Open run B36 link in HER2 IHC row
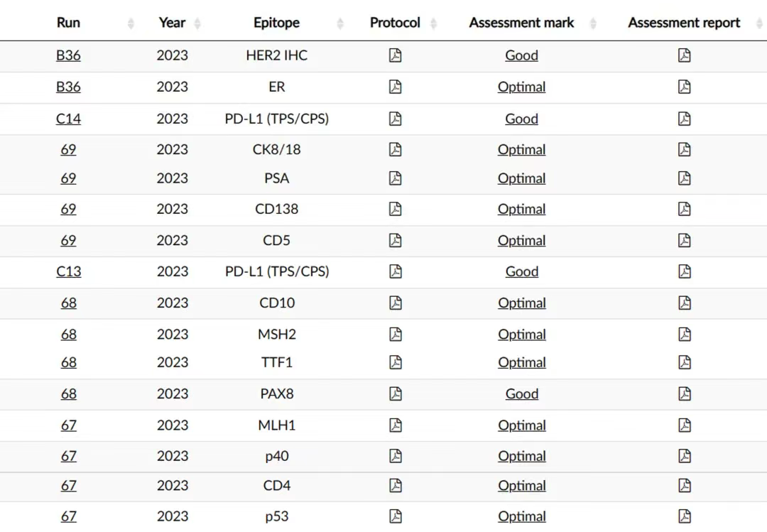 click(x=68, y=55)
